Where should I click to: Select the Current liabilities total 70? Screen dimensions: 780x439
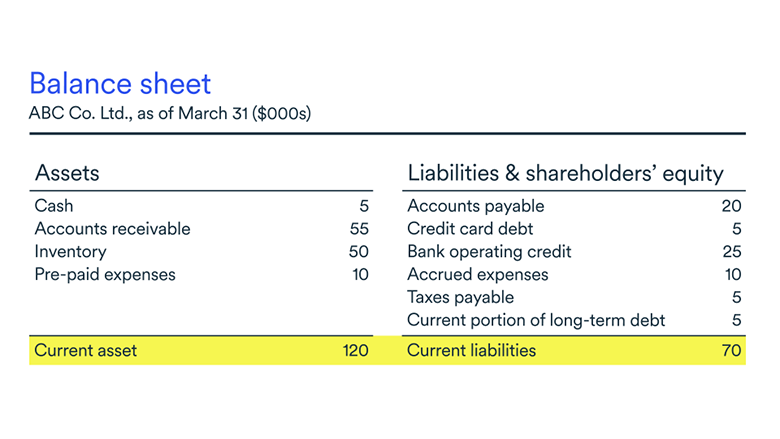[x=731, y=350]
